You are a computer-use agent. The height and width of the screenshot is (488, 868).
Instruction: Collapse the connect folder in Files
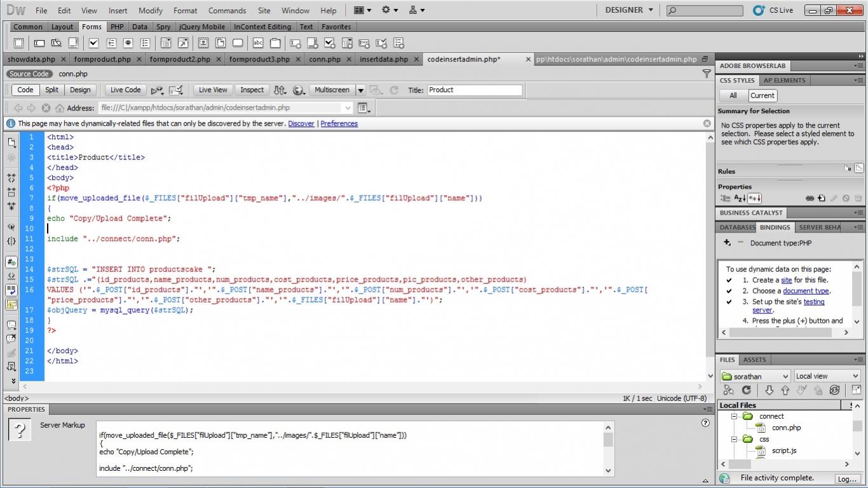[733, 416]
